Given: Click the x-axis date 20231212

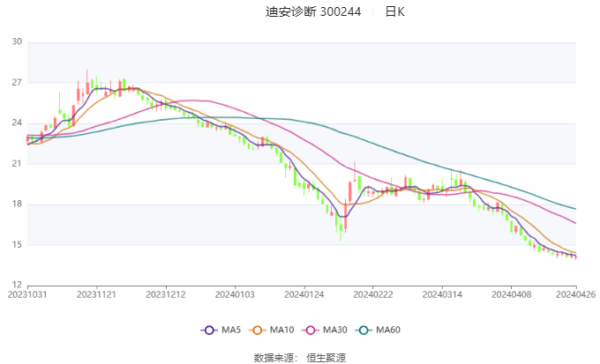Looking at the screenshot, I should [166, 294].
